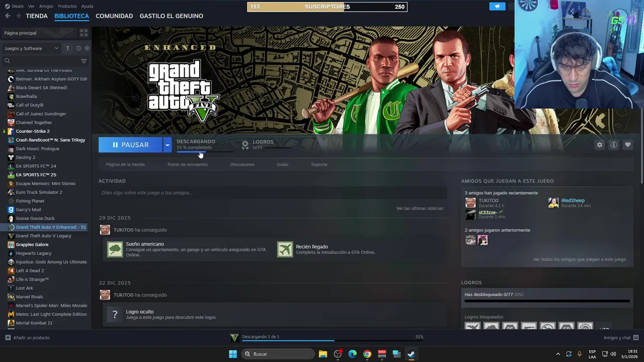This screenshot has width=644, height=362.
Task: Open the Discusiones link
Action: 242,164
